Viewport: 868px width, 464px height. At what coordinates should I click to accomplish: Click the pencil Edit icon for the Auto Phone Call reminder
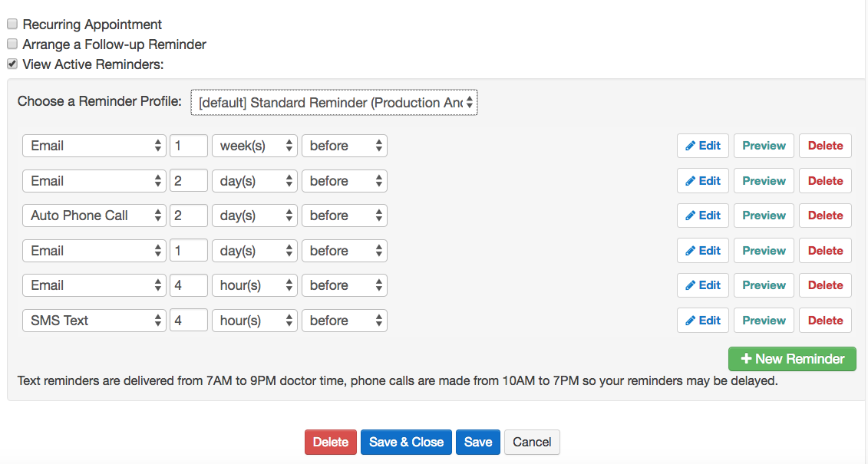click(x=690, y=216)
